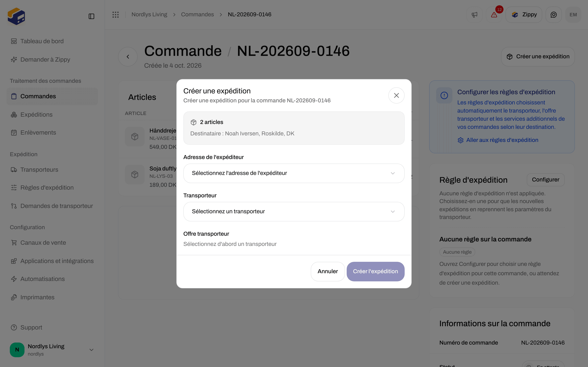Open the apps grid icon
The image size is (588, 367).
(116, 14)
